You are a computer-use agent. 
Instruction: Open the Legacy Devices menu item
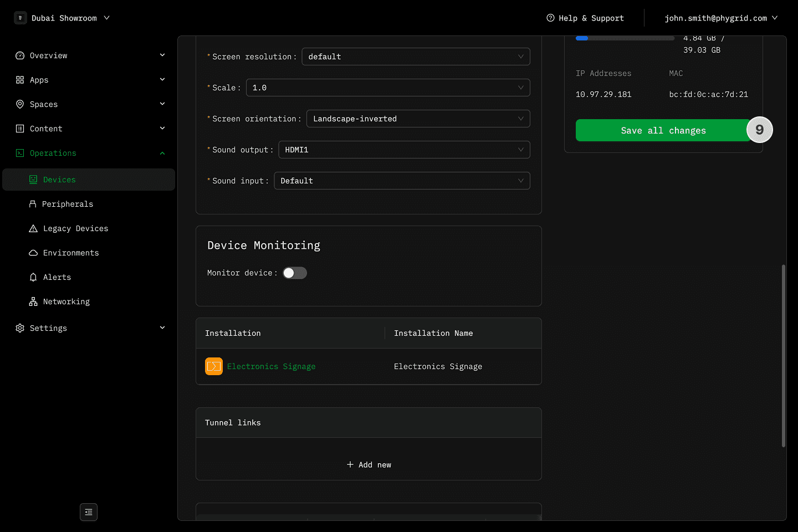pos(89,228)
